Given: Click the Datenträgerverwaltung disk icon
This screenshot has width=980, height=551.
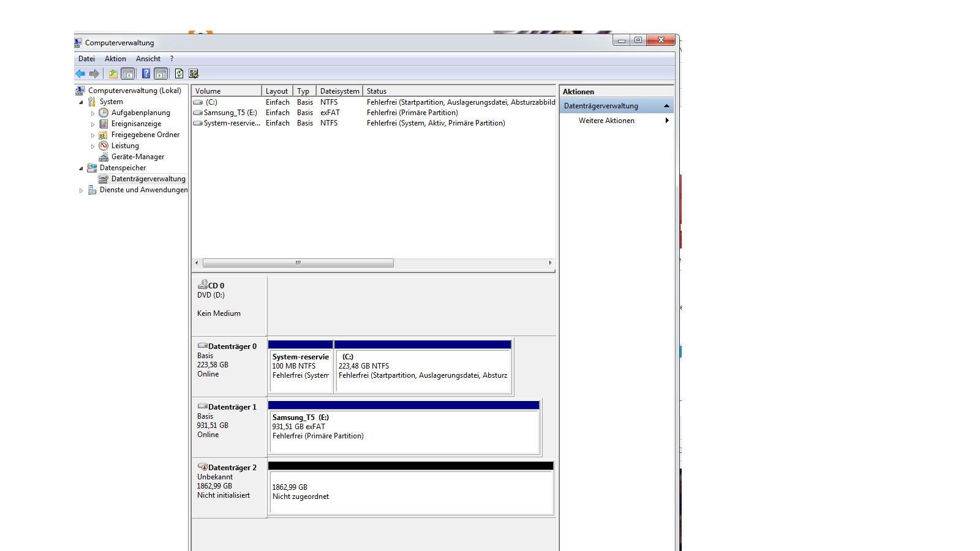Looking at the screenshot, I should 104,179.
